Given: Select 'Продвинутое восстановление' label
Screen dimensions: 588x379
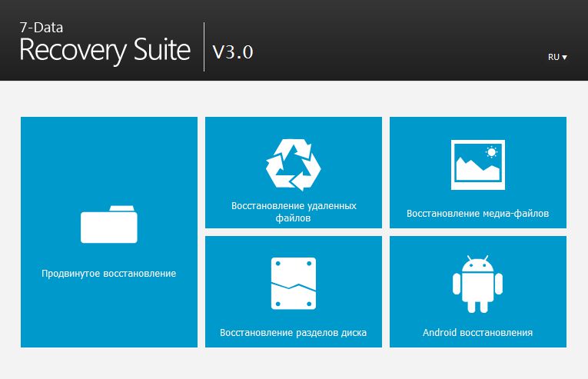Looking at the screenshot, I should pyautogui.click(x=108, y=274).
